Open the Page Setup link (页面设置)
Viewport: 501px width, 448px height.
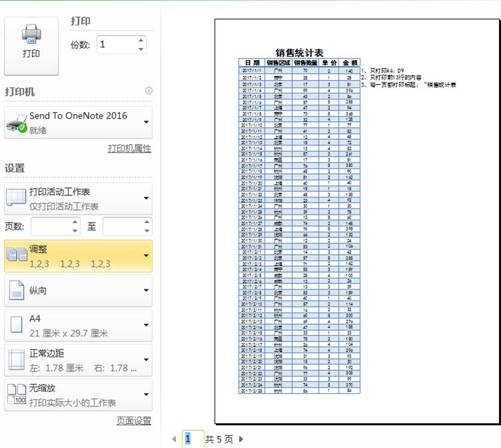133,421
